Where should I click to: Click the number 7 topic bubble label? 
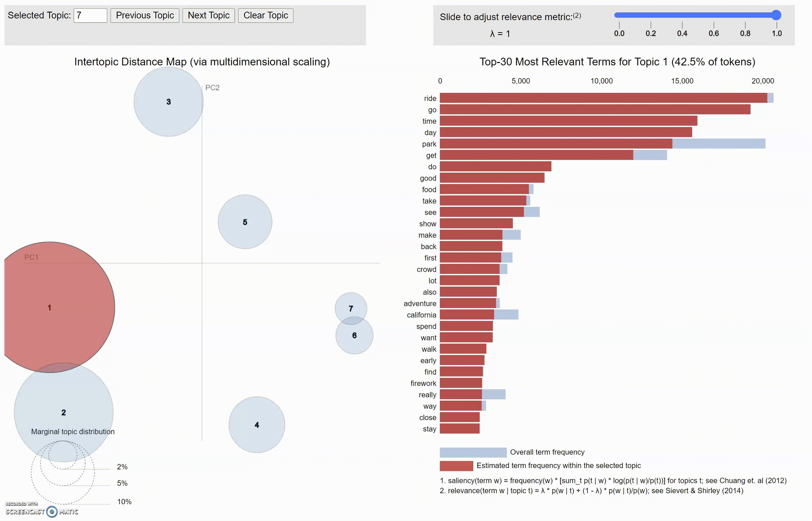pyautogui.click(x=351, y=308)
